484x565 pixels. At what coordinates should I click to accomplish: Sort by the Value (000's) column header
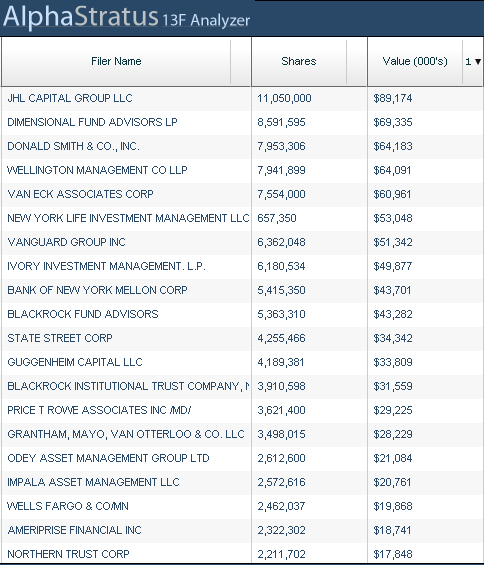coord(415,61)
